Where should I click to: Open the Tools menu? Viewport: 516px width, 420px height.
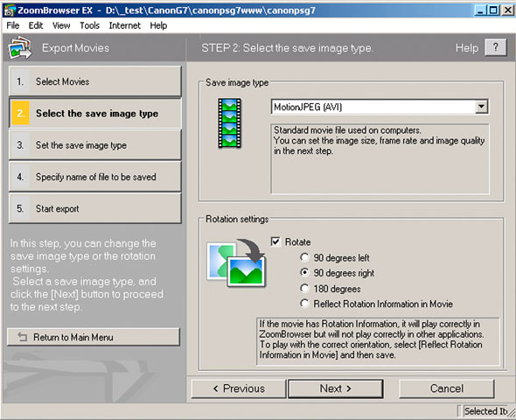[89, 25]
